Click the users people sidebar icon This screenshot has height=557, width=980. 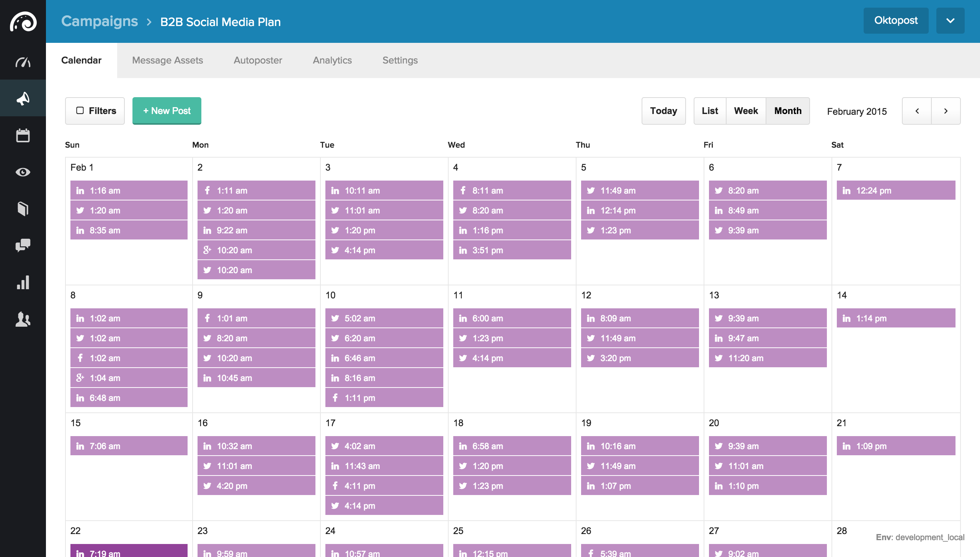point(23,319)
